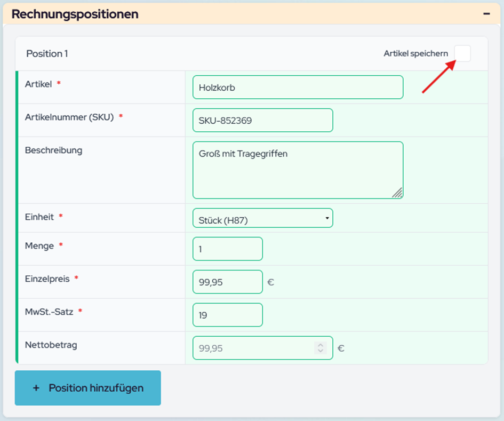The height and width of the screenshot is (421, 504).
Task: Click the Einheit field label
Action: [x=39, y=217]
